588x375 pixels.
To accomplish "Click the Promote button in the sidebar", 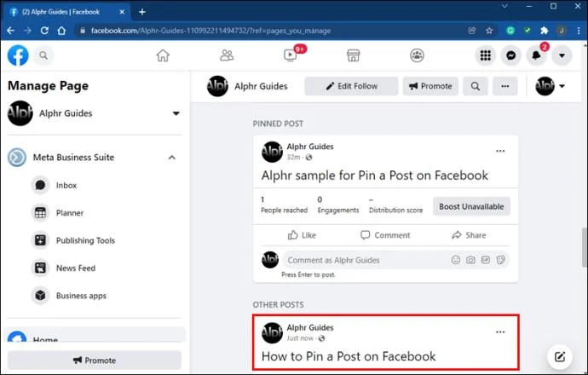I will (94, 361).
